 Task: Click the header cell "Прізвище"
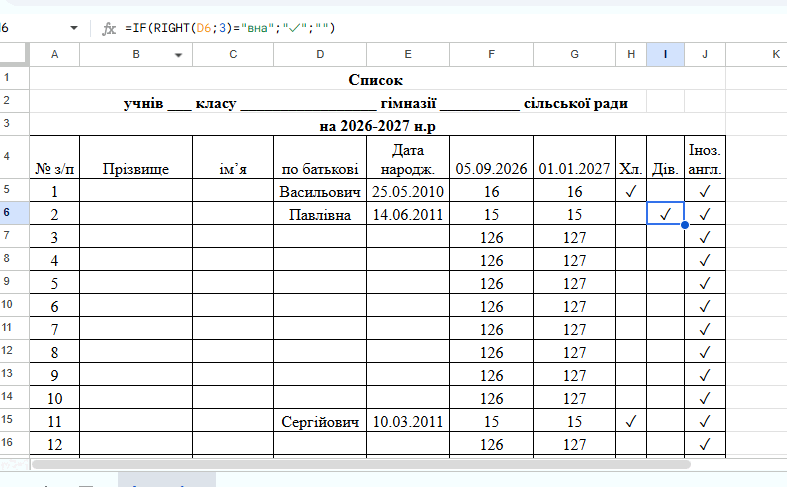[x=136, y=157]
